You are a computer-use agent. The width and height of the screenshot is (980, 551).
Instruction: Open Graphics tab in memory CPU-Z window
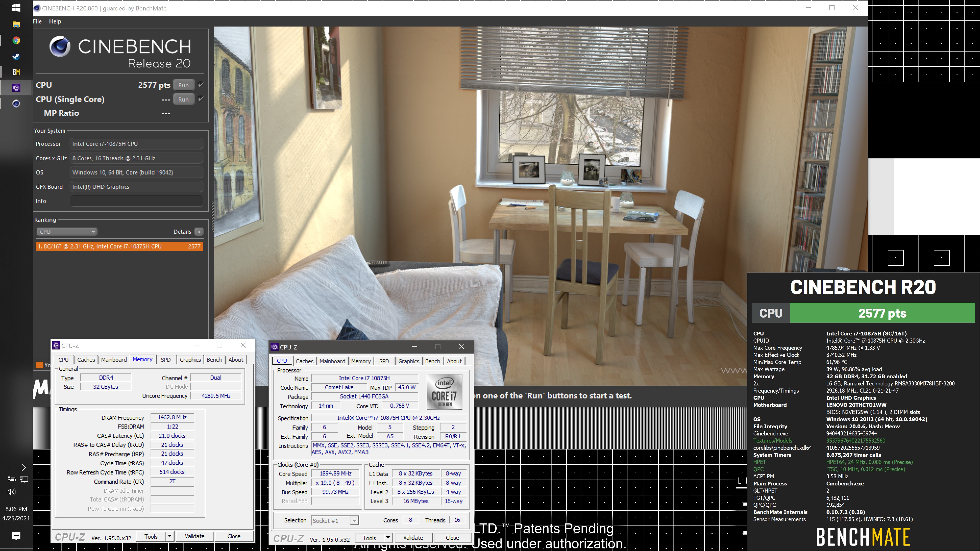click(190, 359)
